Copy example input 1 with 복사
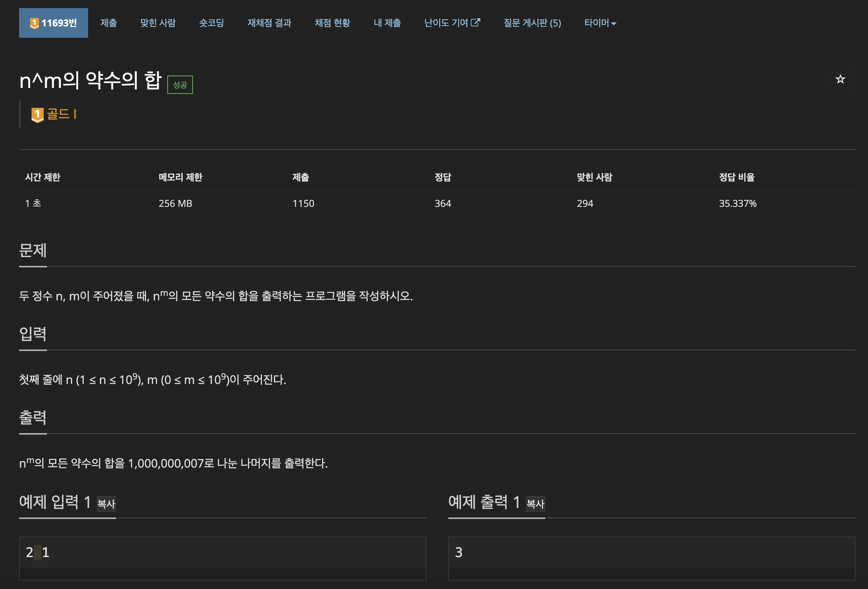 106,504
